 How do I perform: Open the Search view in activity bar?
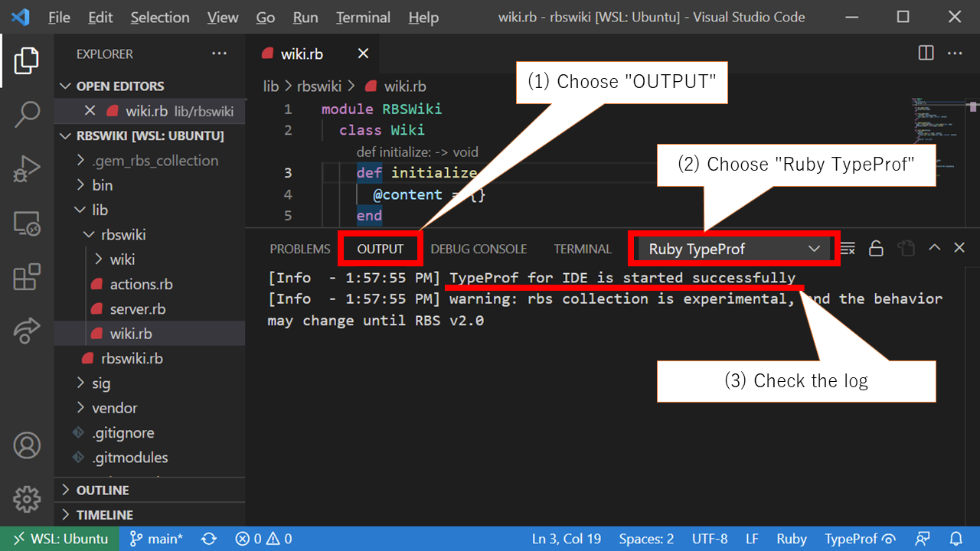(26, 114)
